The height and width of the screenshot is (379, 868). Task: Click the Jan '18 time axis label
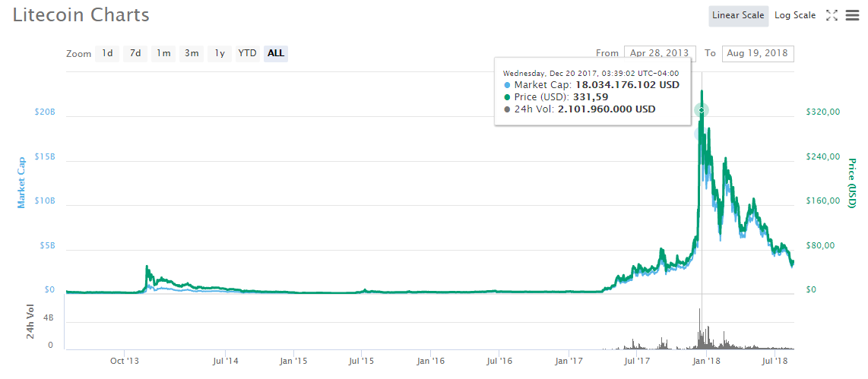tap(706, 362)
